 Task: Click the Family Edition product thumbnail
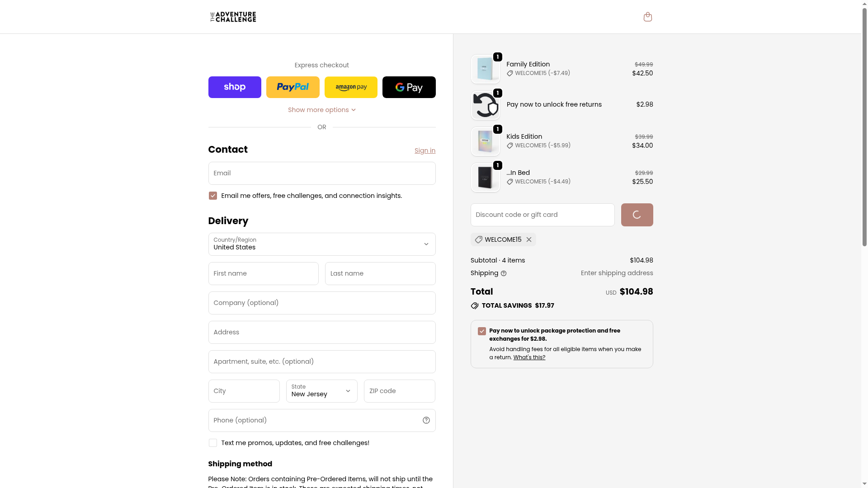click(485, 69)
